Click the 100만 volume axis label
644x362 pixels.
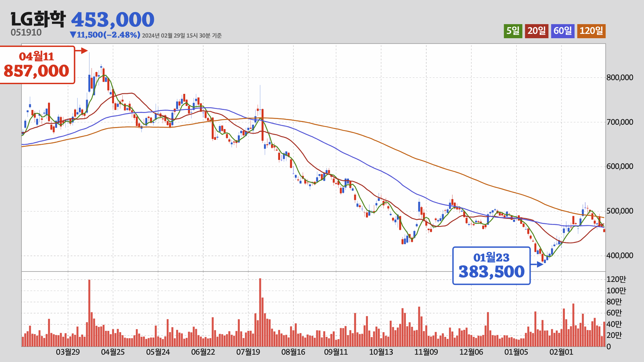(616, 291)
